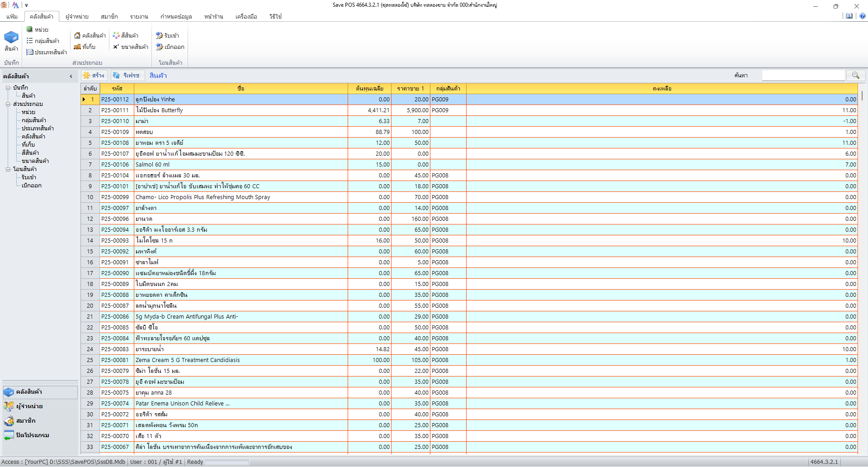Open the quick access toolbar dropdown arrow
Screen dimensions: 868x467
(x=27, y=5)
